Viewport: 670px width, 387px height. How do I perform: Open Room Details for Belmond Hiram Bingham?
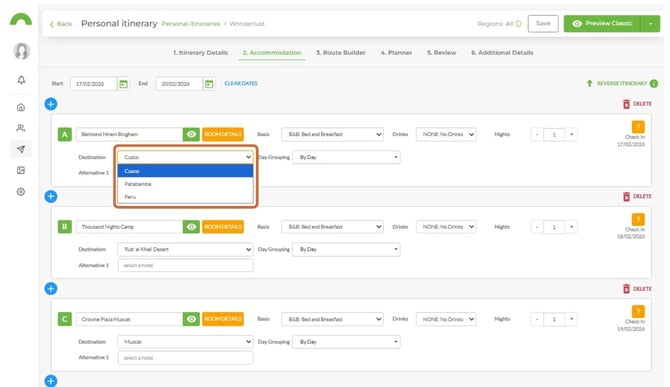coord(223,134)
